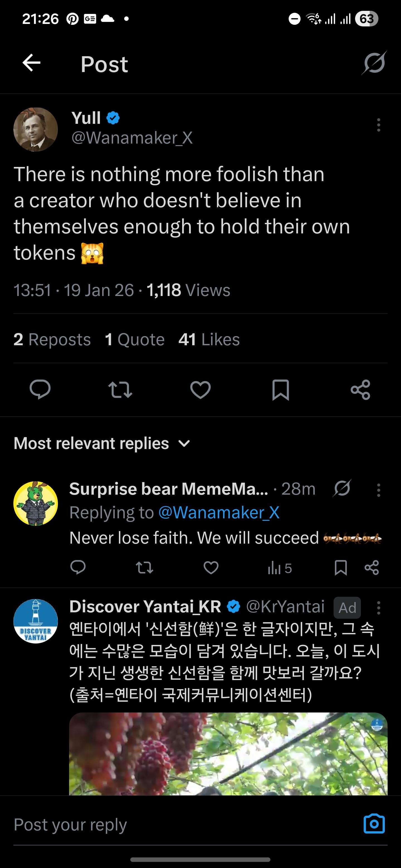Reply to Yull's post using the comment icon
Image resolution: width=401 pixels, height=868 pixels.
tap(40, 389)
